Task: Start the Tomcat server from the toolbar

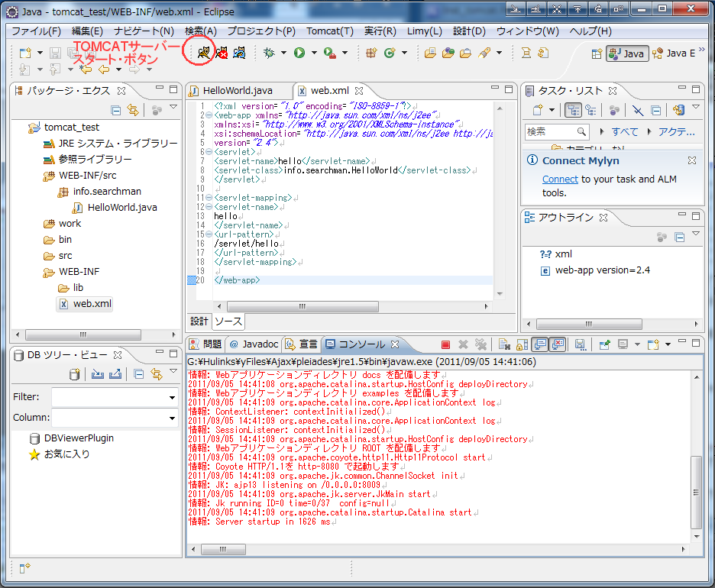Action: pyautogui.click(x=203, y=53)
